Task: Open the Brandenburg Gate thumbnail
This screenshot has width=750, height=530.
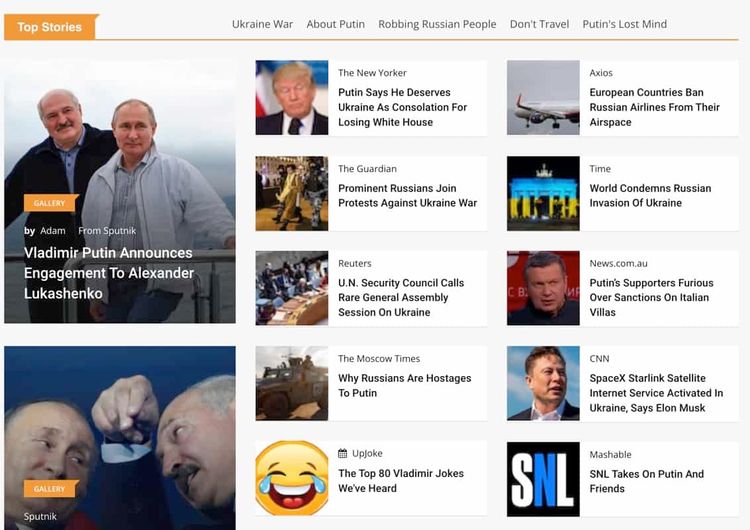Action: (543, 193)
